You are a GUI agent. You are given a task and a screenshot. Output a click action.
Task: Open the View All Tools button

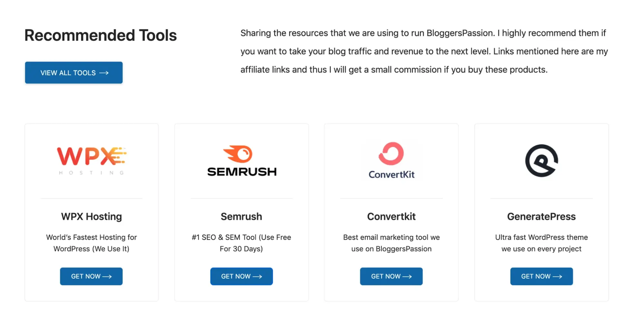pyautogui.click(x=74, y=73)
